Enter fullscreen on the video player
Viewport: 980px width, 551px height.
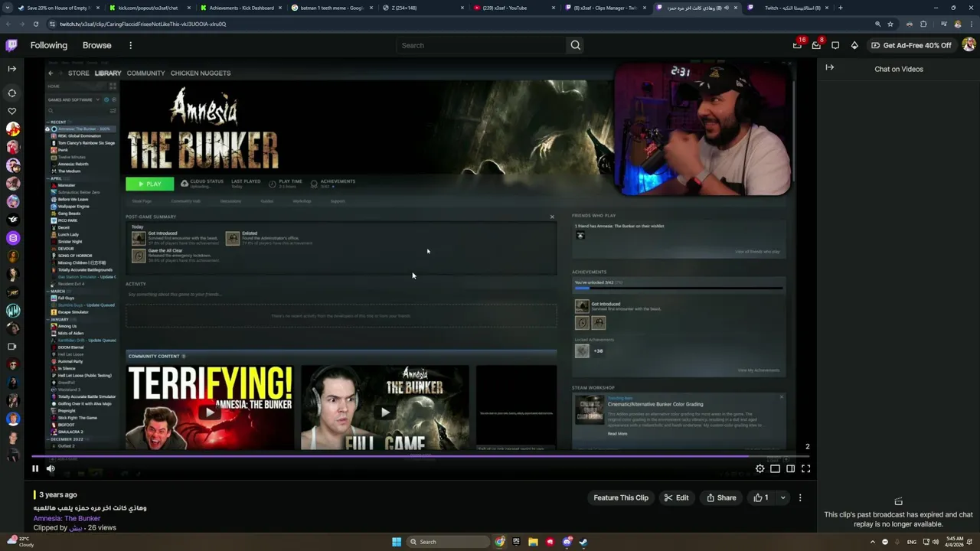[x=805, y=468]
